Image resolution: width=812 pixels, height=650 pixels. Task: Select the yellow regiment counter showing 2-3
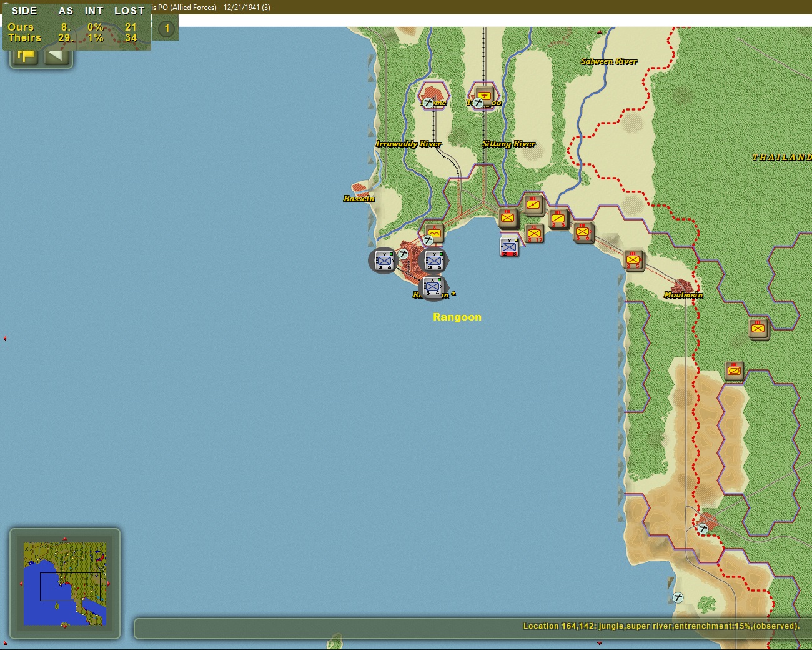coord(558,219)
